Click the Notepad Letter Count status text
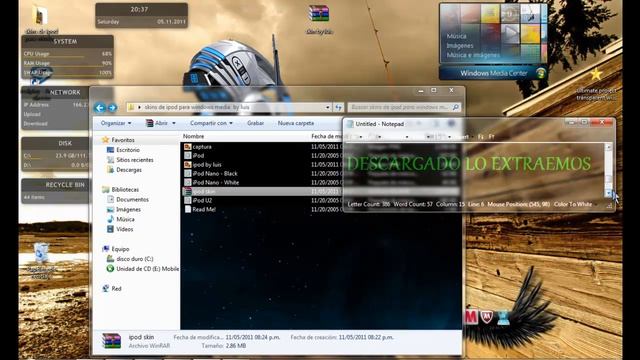This screenshot has height=360, width=640. (369, 204)
